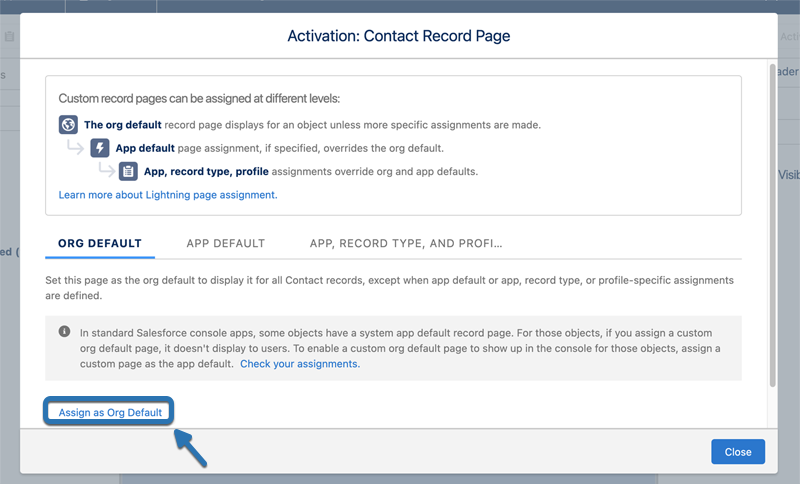The image size is (800, 484).
Task: Open the APP DEFAULT tab
Action: [x=225, y=243]
